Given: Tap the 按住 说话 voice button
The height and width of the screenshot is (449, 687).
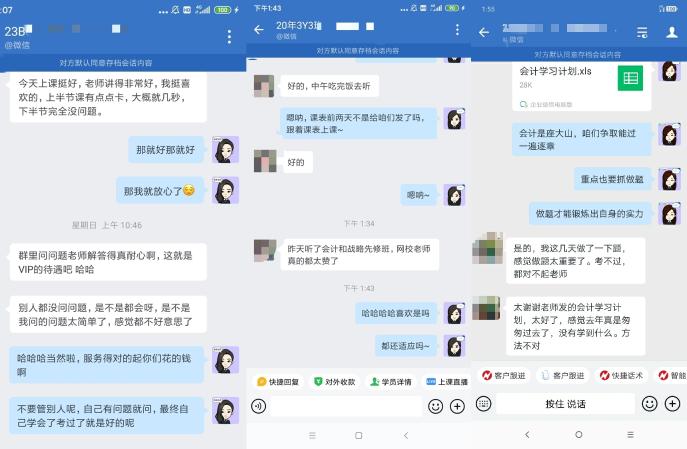Looking at the screenshot, I should [565, 403].
